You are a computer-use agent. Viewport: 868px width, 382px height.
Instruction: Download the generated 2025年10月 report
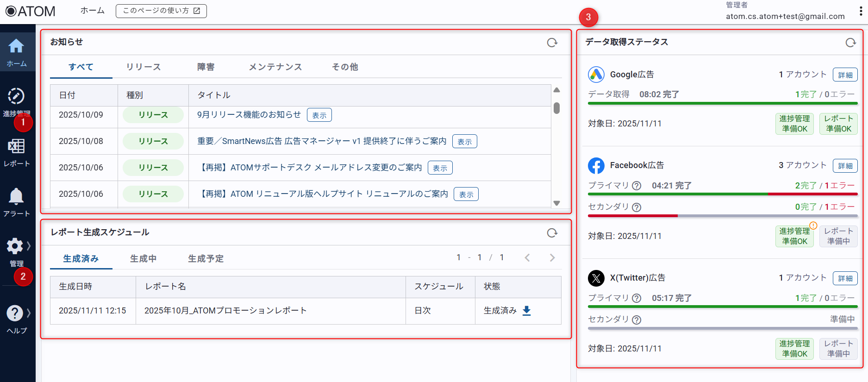point(526,311)
